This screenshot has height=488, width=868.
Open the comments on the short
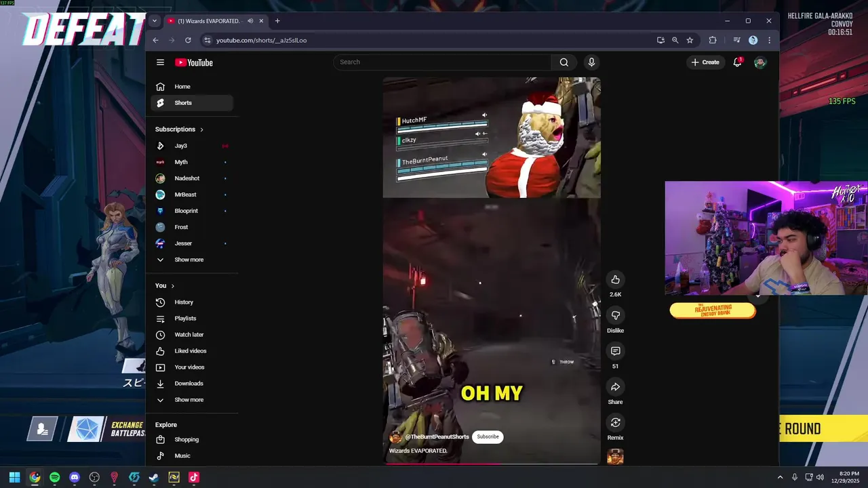[x=615, y=352]
